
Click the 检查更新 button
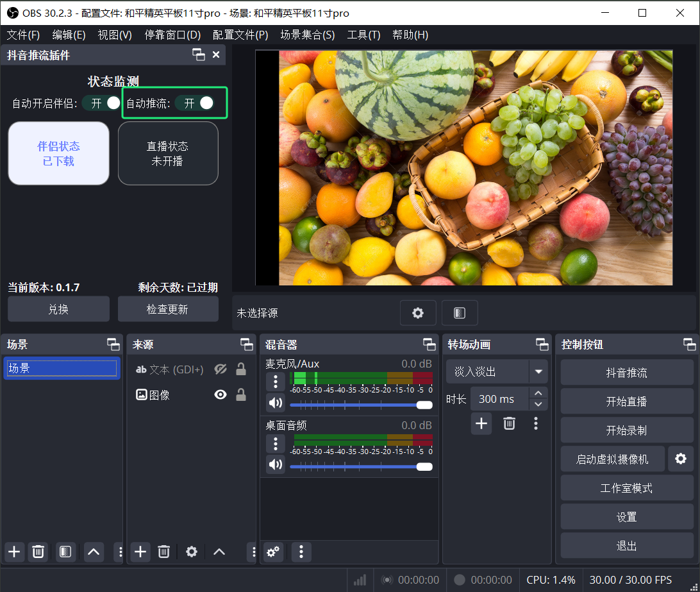click(x=167, y=309)
